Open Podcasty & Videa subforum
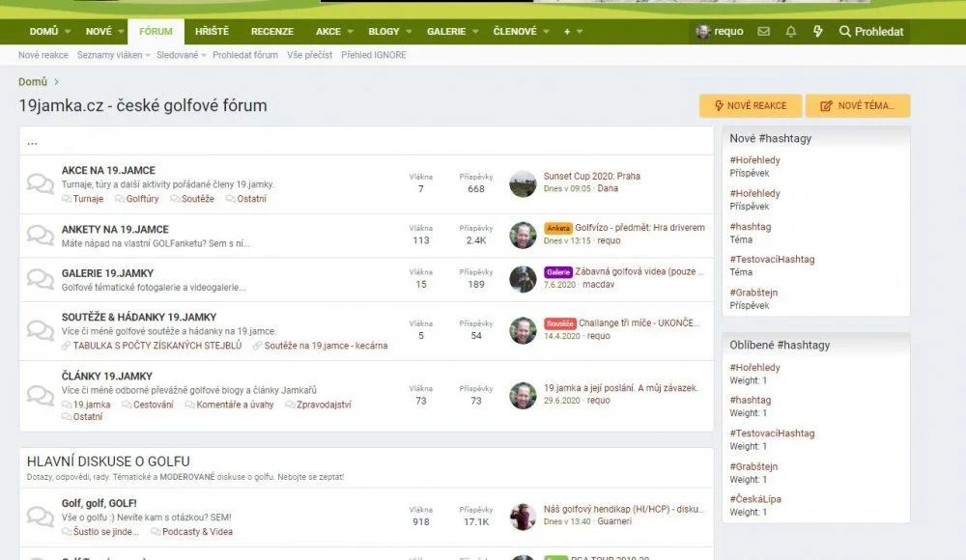Viewport: 966px width, 560px height. tap(197, 532)
